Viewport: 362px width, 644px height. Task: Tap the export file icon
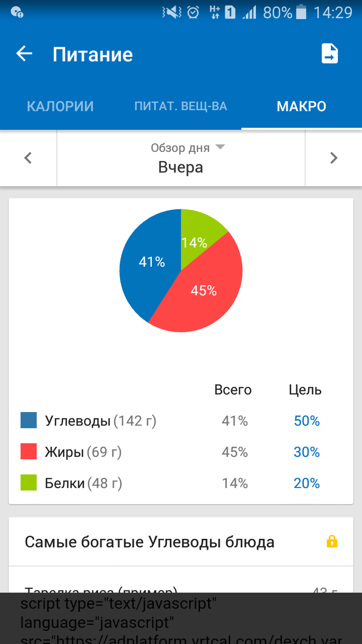click(x=329, y=54)
